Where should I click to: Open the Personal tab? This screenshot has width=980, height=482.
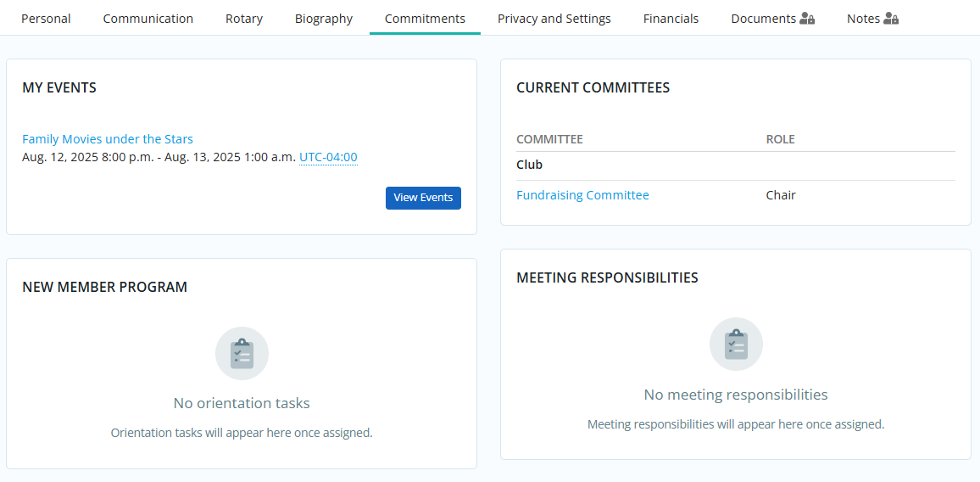pyautogui.click(x=46, y=19)
